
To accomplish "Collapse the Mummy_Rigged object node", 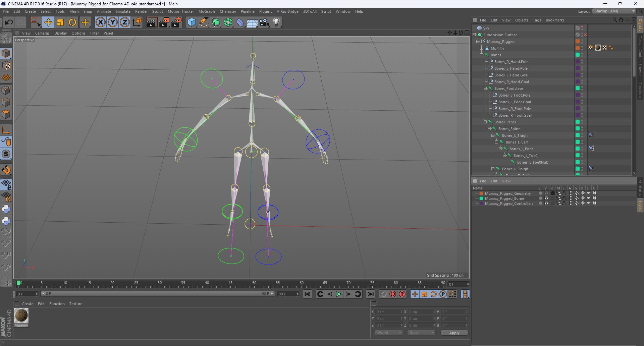I will click(478, 42).
